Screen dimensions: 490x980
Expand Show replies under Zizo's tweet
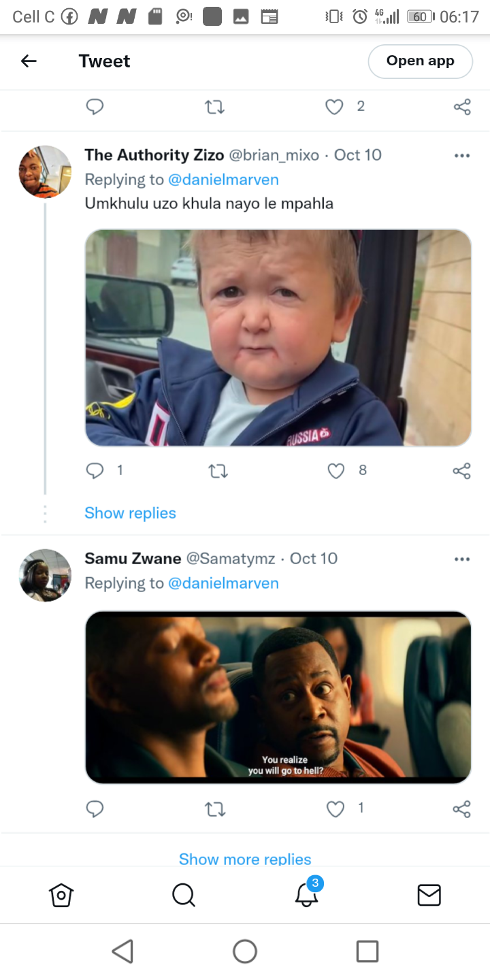point(130,513)
